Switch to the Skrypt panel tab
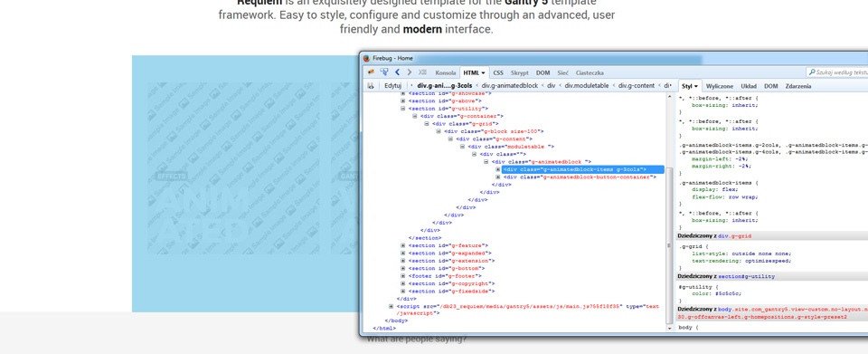 tap(519, 72)
